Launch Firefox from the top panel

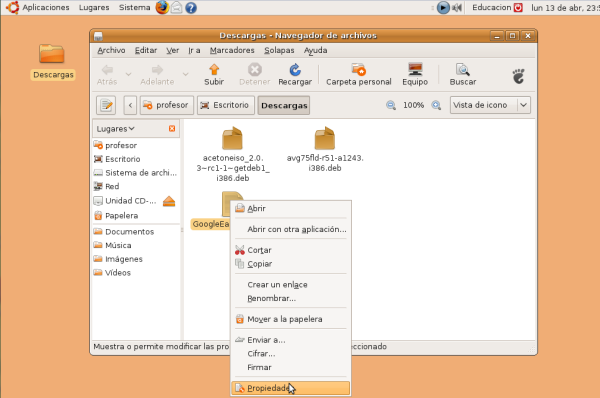click(162, 7)
